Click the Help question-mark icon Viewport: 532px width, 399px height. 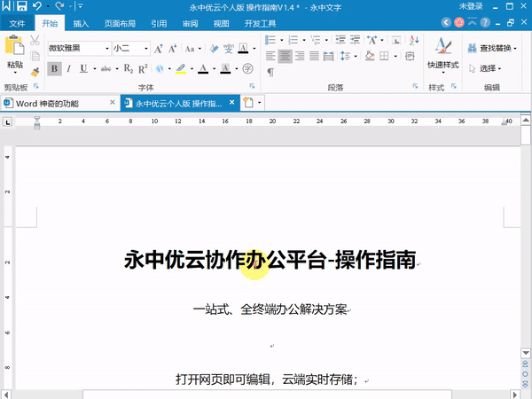(485, 23)
